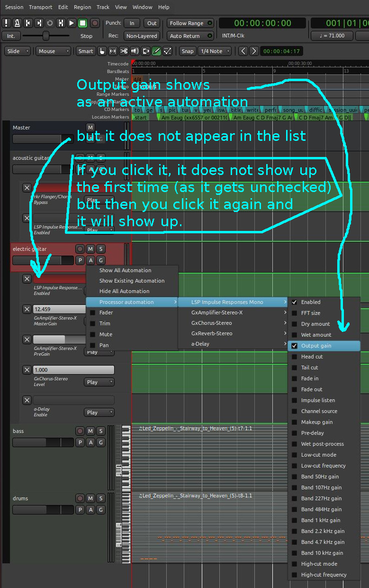Open the 1/4 Note grid dropdown
369x588 pixels.
tap(215, 51)
